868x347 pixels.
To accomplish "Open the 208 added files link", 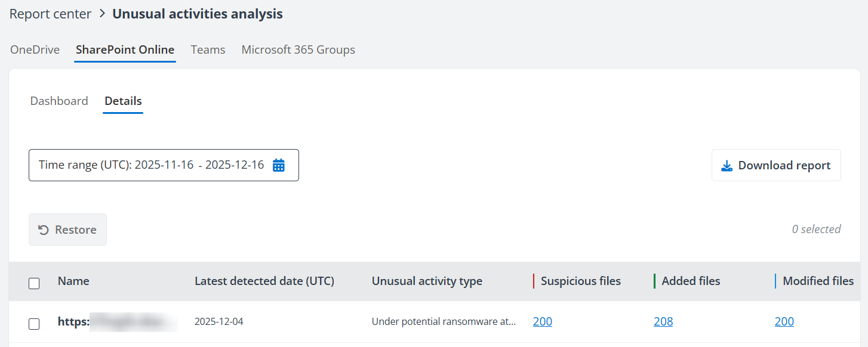I will tap(663, 322).
